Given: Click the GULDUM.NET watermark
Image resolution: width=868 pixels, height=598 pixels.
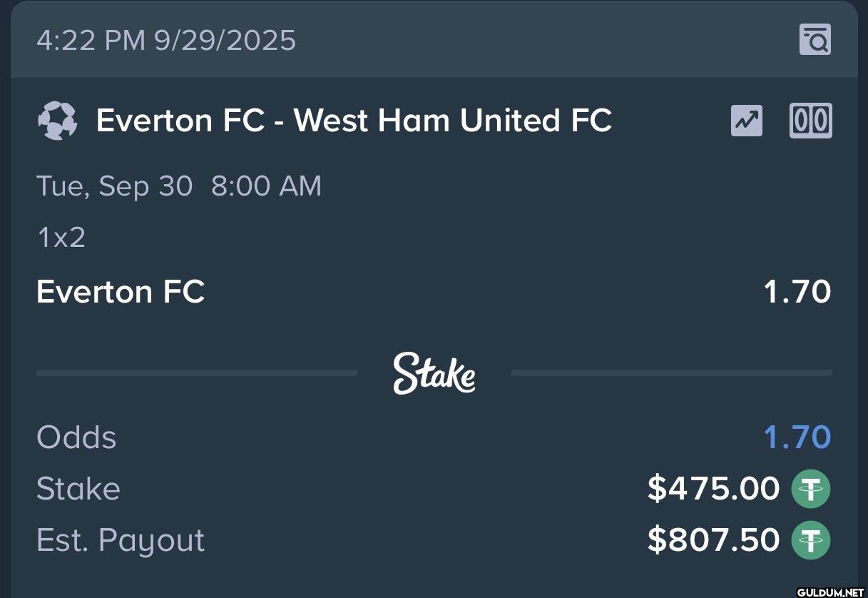Looking at the screenshot, I should pyautogui.click(x=830, y=592).
